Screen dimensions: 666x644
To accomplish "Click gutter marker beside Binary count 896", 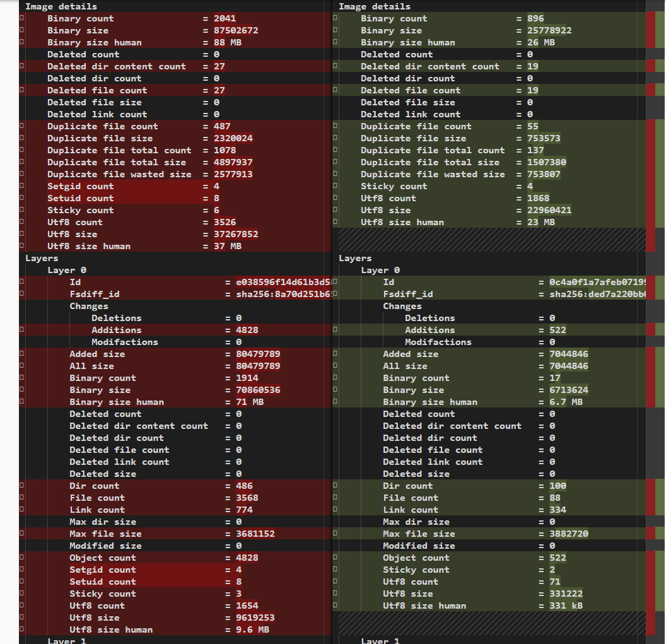I will tap(335, 18).
